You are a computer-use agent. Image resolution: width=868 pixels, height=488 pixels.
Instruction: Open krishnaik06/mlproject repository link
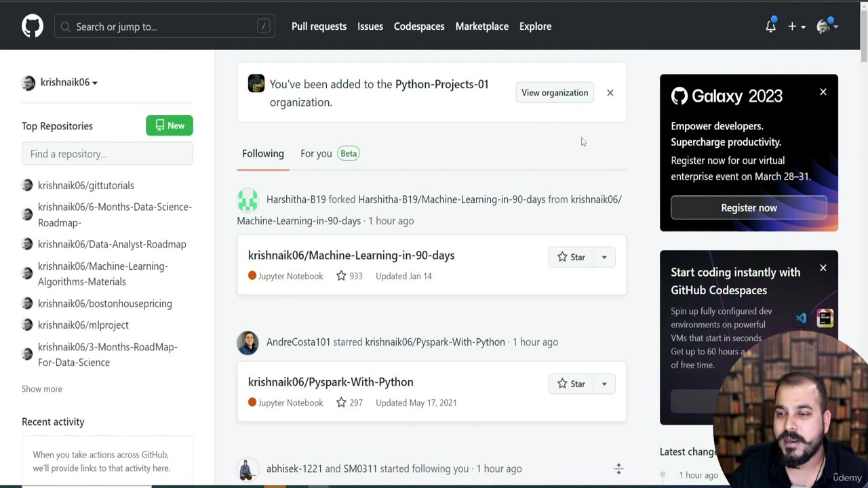[83, 325]
